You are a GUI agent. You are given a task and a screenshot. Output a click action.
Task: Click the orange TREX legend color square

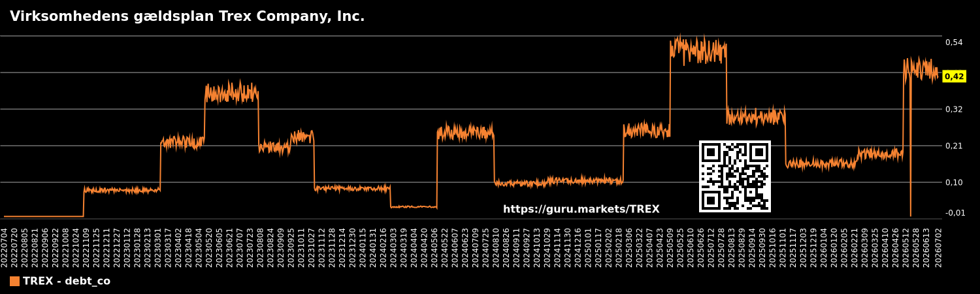coord(14,281)
